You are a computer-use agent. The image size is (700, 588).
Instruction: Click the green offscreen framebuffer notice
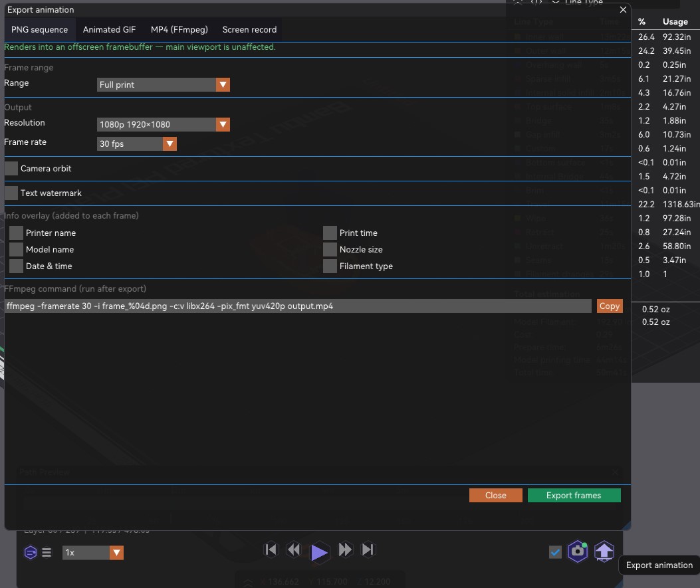click(140, 47)
